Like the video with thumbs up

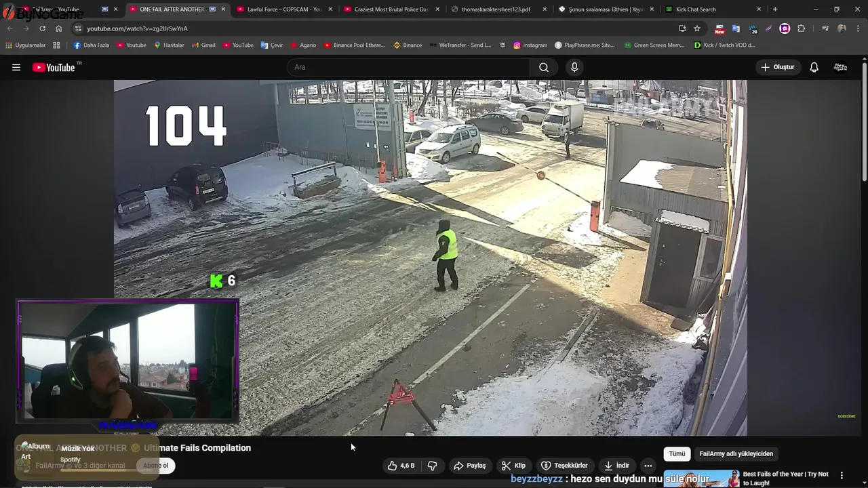401,466
